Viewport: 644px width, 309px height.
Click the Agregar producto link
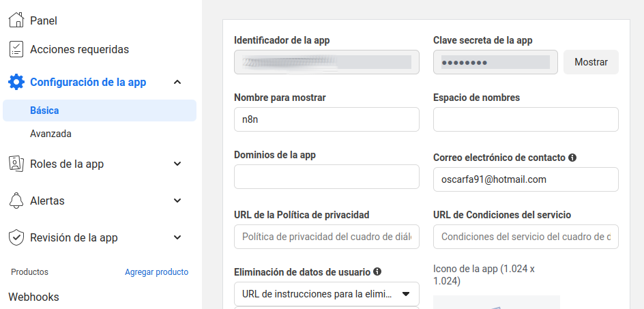click(x=156, y=272)
